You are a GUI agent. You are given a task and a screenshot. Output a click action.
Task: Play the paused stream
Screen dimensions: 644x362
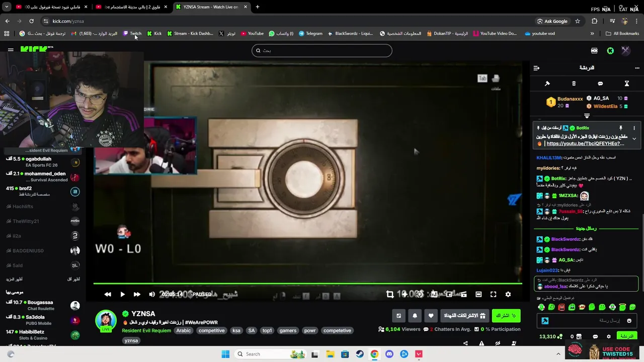point(122,294)
